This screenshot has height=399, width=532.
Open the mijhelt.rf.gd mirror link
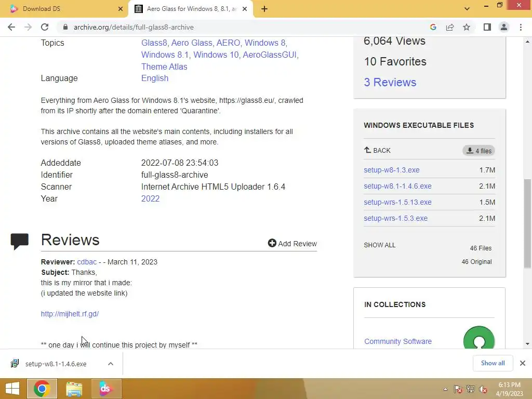[x=70, y=314]
